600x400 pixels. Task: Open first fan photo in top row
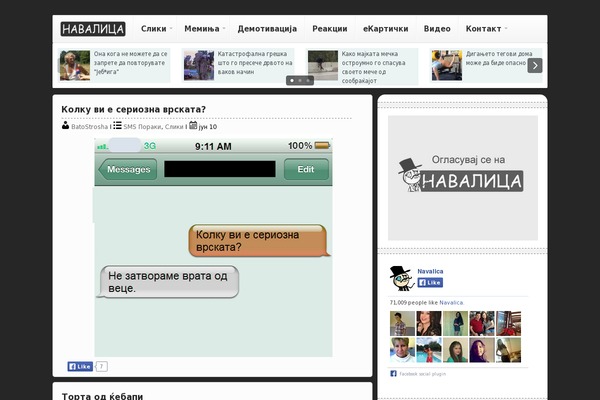tap(402, 323)
